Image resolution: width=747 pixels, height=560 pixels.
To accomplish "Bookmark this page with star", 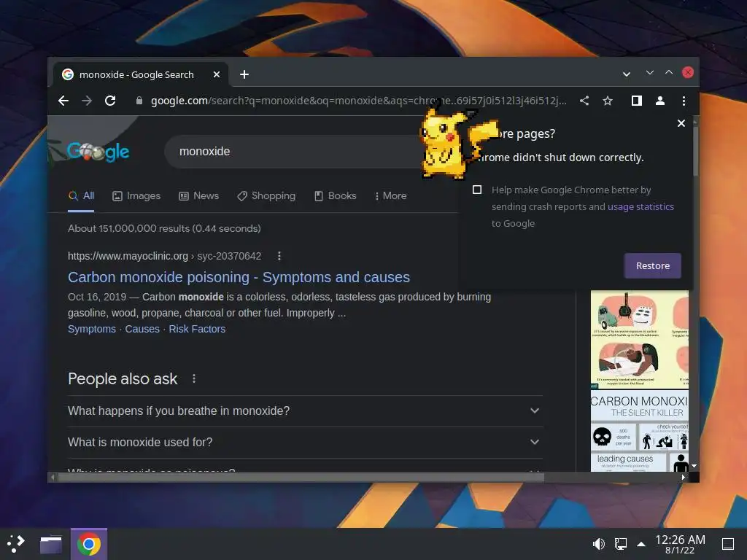I will 608,101.
